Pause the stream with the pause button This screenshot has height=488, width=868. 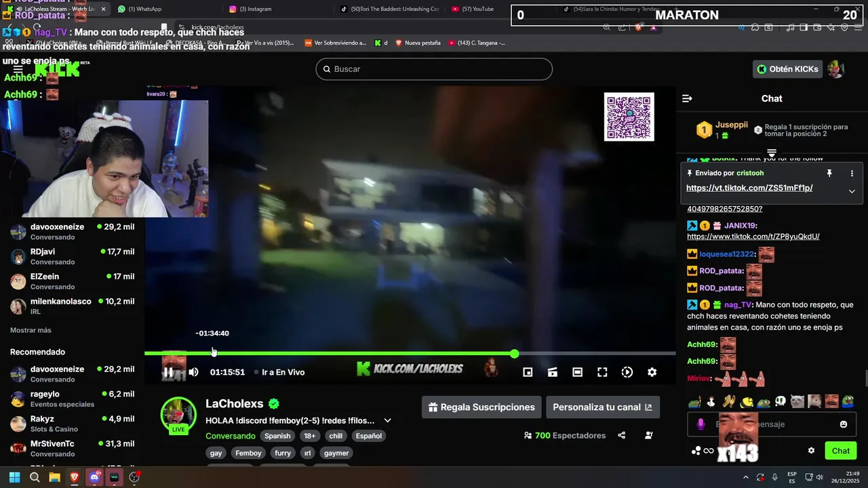click(168, 371)
